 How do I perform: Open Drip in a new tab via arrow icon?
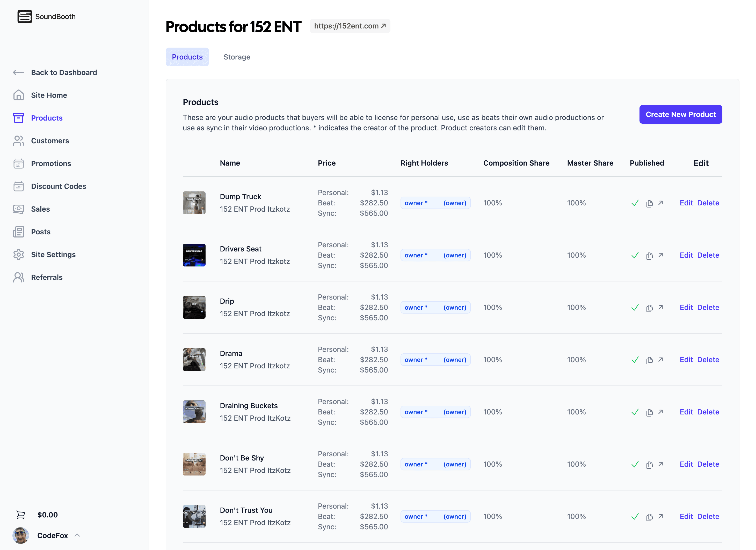(661, 308)
